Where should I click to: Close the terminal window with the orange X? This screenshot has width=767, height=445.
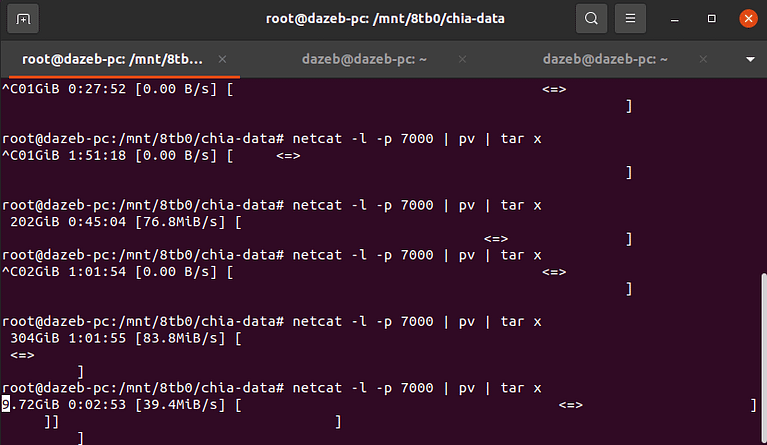coord(748,19)
